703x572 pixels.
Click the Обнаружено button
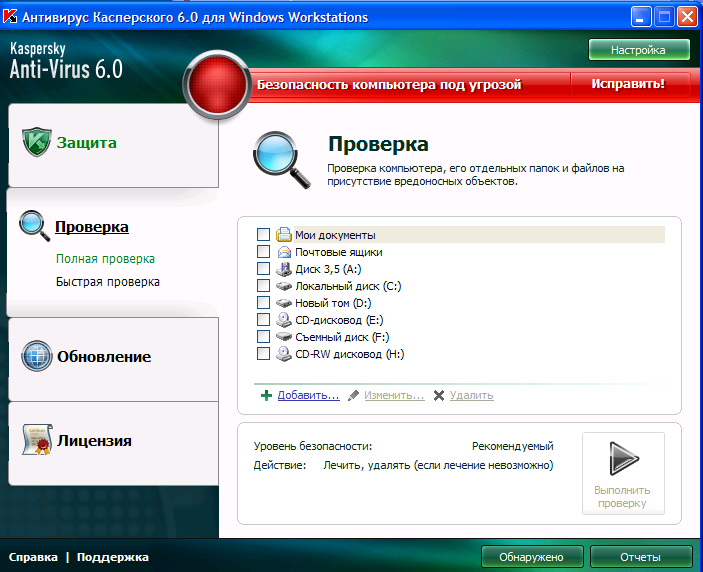tap(532, 557)
